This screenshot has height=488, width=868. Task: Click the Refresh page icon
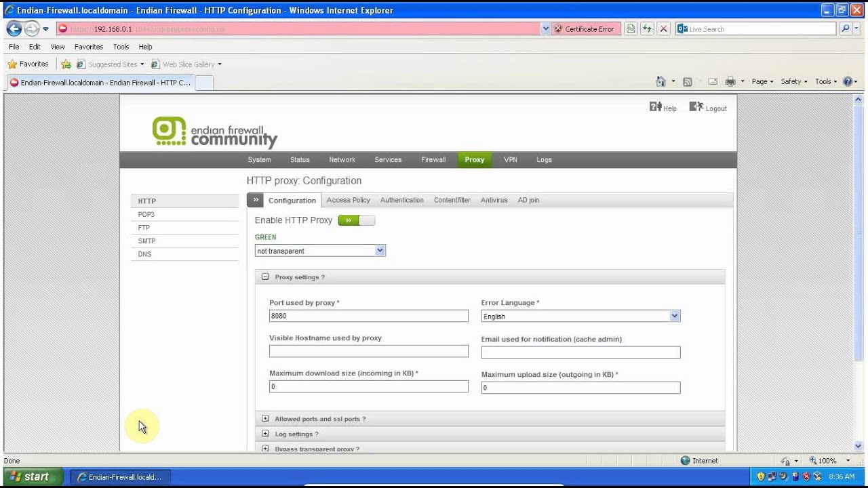click(647, 28)
